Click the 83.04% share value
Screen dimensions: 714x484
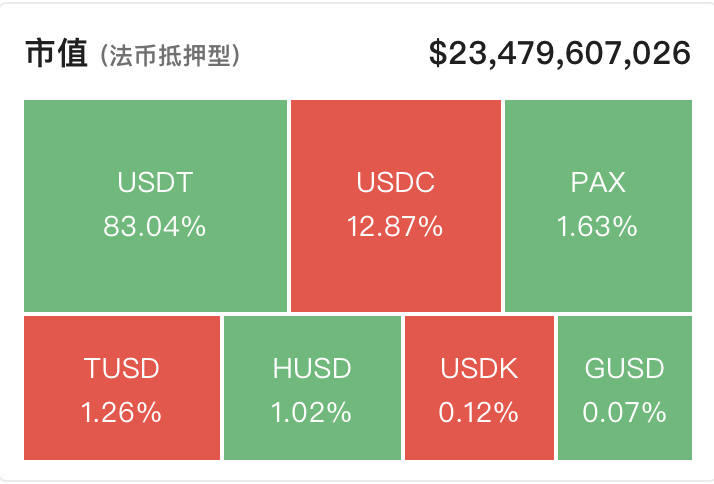(x=155, y=226)
